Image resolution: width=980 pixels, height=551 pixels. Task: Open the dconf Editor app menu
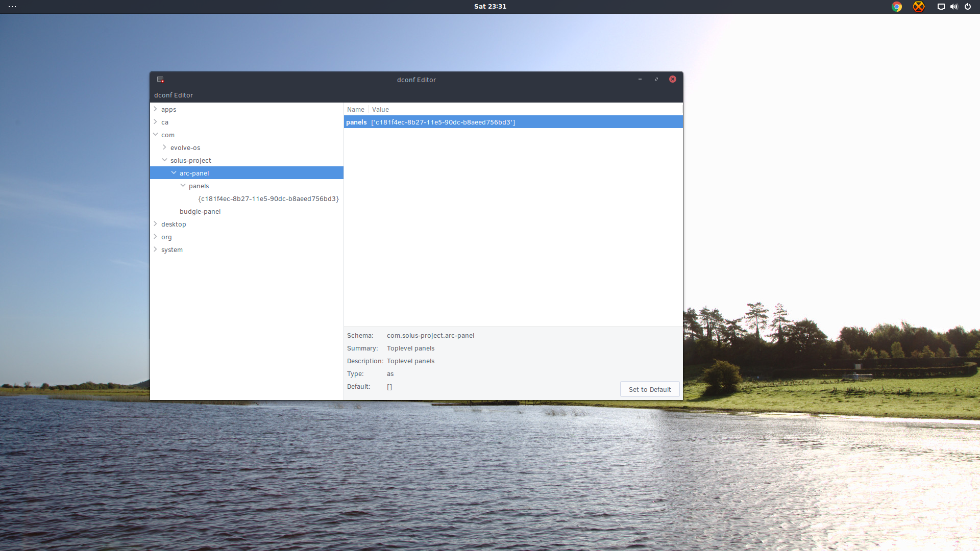[x=174, y=95]
